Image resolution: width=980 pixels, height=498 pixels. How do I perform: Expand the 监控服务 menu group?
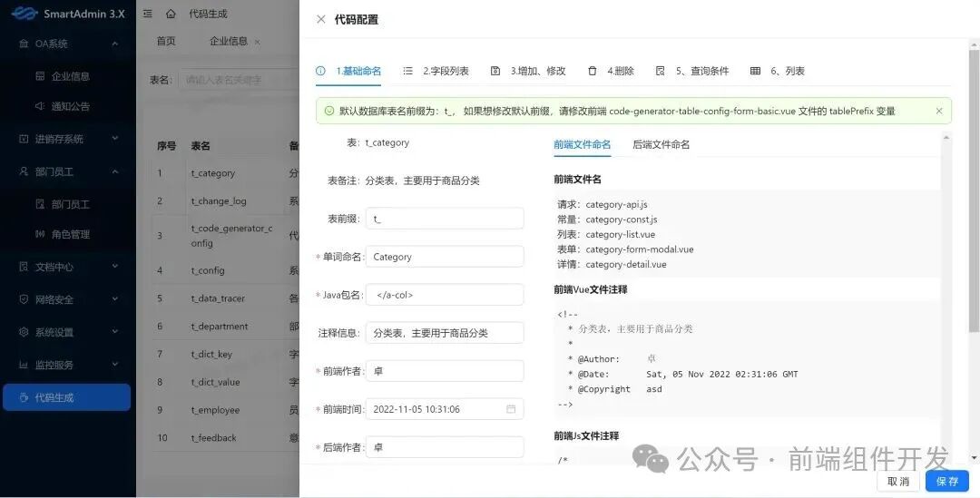pos(115,365)
